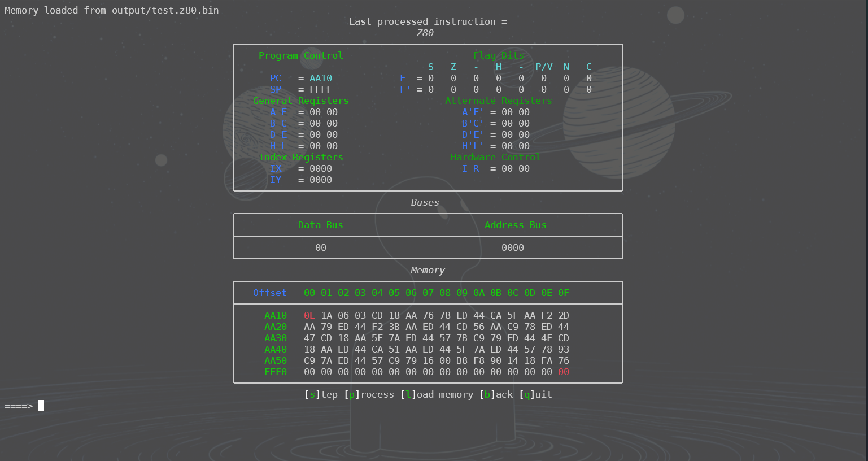Click the N flag column label
This screenshot has height=461, width=868.
click(x=566, y=67)
